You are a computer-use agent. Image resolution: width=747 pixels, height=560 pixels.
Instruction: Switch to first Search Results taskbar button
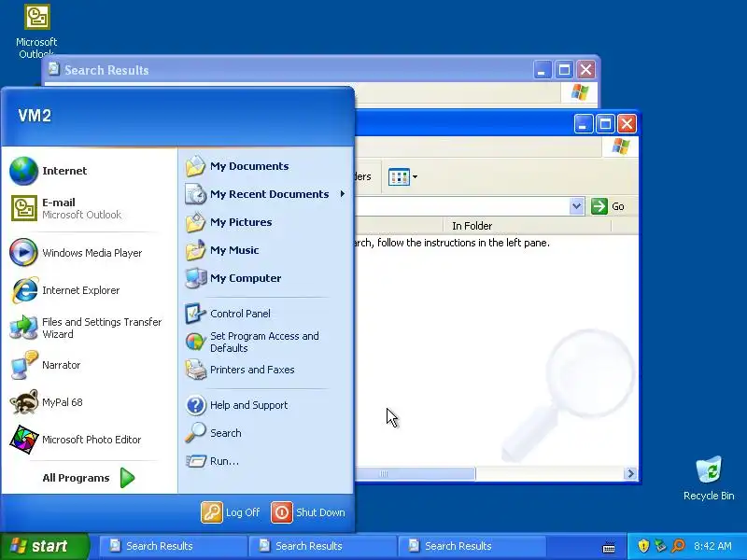point(172,546)
